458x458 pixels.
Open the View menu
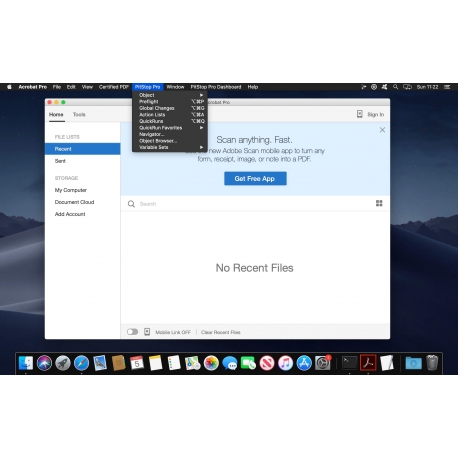click(x=87, y=87)
